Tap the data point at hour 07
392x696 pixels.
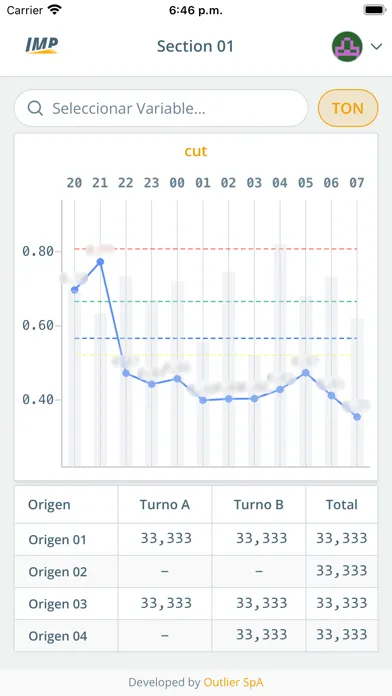coord(357,417)
